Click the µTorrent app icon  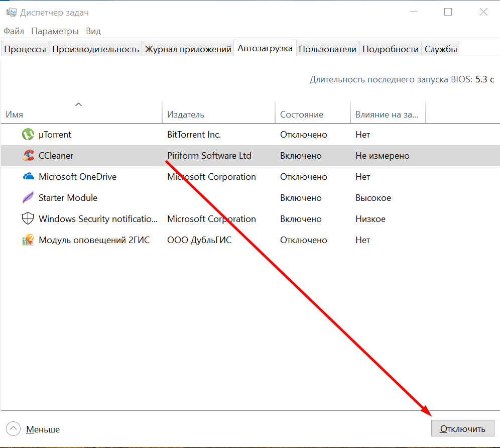pos(28,134)
